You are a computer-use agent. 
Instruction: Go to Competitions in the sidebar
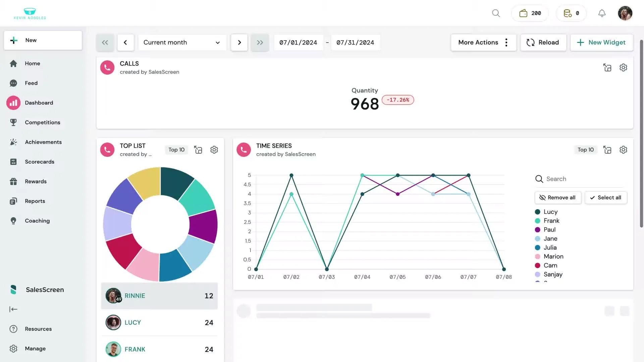42,122
